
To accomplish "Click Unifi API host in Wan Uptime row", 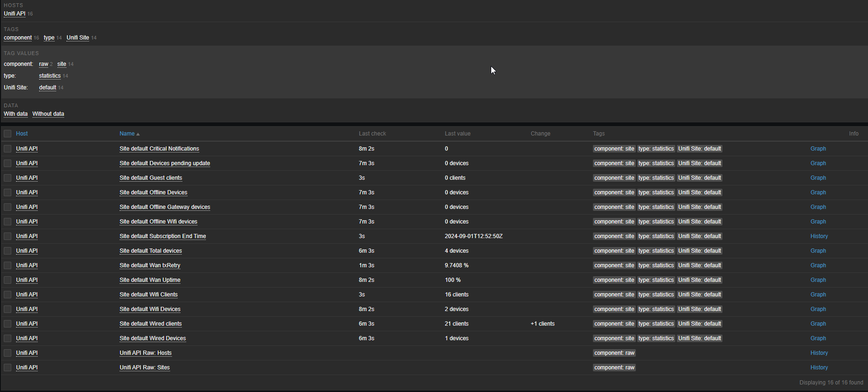I will [27, 280].
